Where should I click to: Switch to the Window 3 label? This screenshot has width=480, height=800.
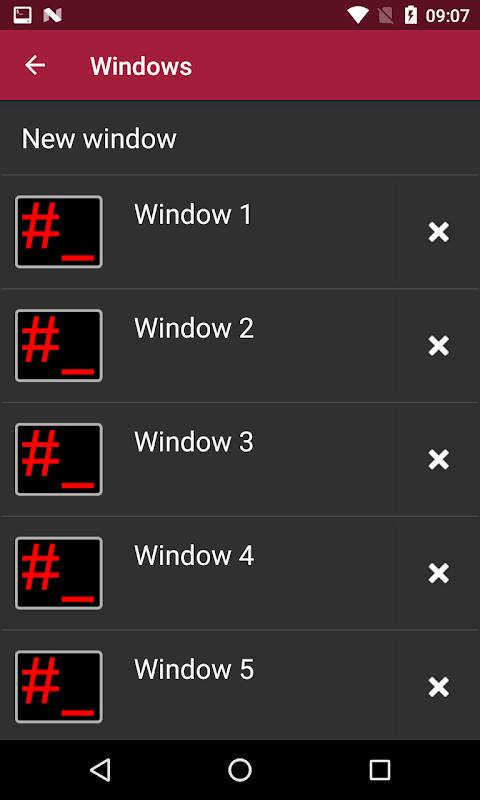pos(194,442)
